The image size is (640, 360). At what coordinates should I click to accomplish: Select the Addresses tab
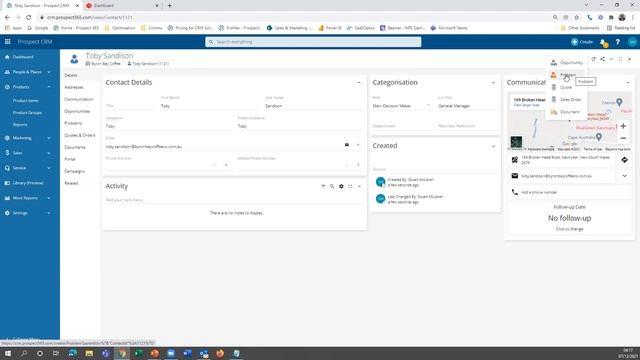pyautogui.click(x=74, y=87)
